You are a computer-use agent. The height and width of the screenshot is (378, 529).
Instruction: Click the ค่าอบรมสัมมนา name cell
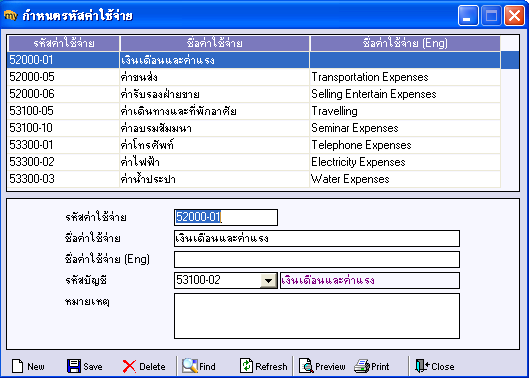215,128
